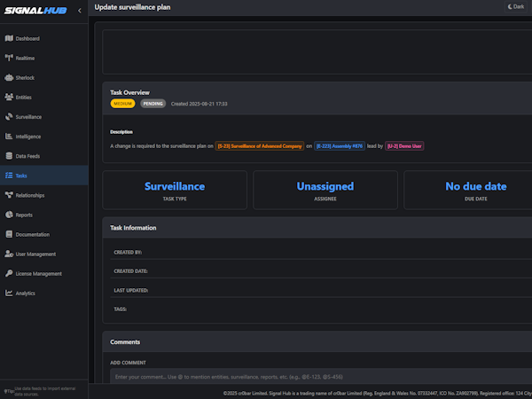Click the Analytics line chart icon

pyautogui.click(x=9, y=293)
